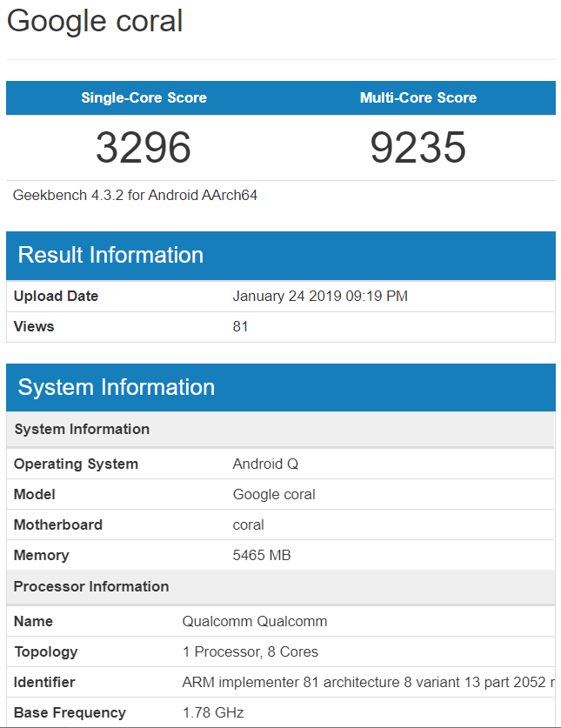Screen dimensions: 561x728
Task: Click the gray System Information subheader row
Action: (280, 430)
